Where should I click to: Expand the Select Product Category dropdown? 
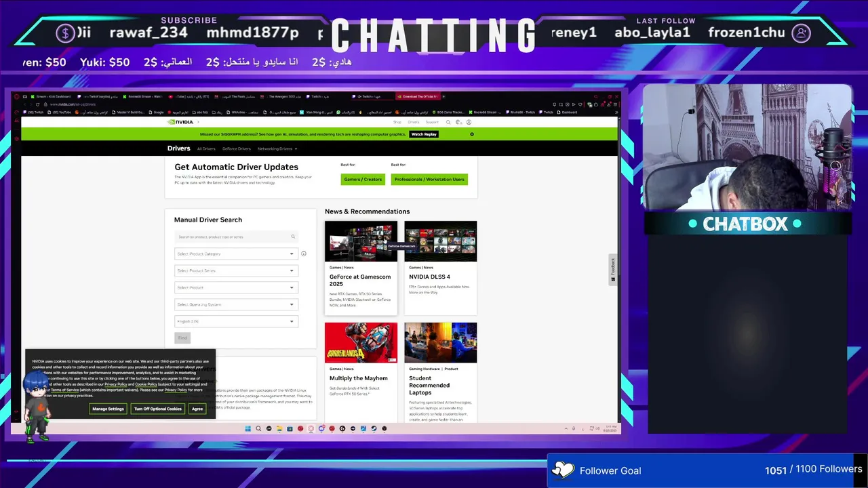point(235,253)
